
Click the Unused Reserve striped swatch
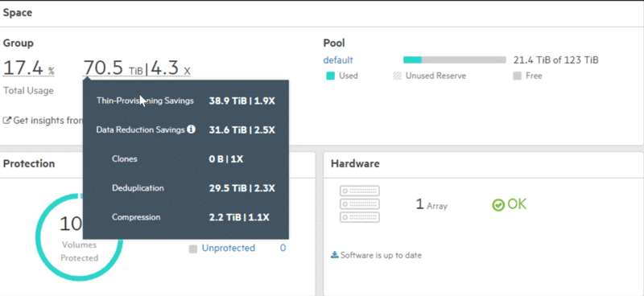click(397, 76)
